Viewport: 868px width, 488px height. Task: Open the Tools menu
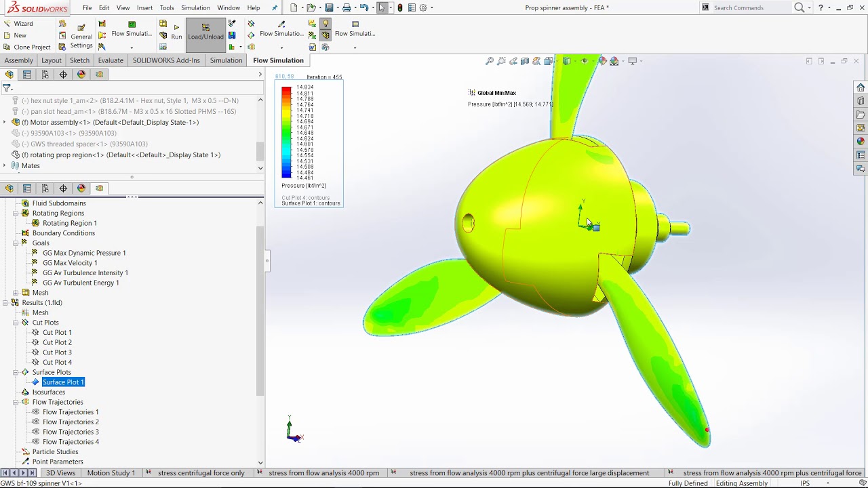click(x=167, y=7)
